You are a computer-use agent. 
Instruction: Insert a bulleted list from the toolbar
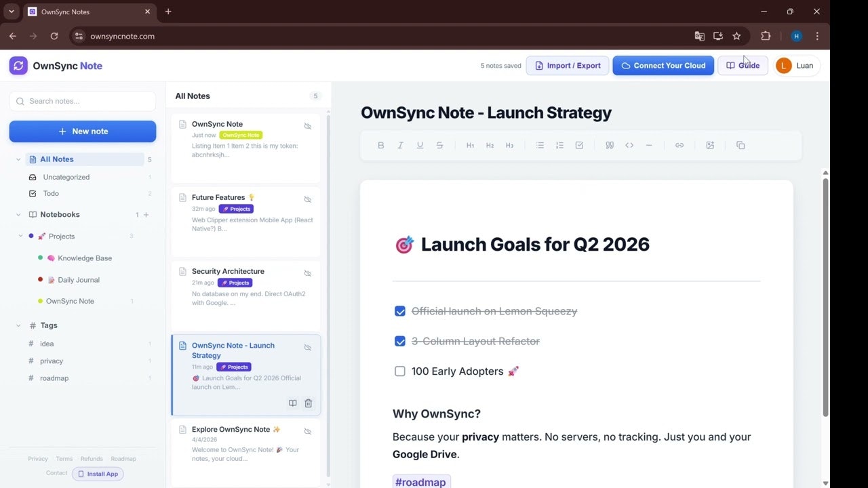540,145
